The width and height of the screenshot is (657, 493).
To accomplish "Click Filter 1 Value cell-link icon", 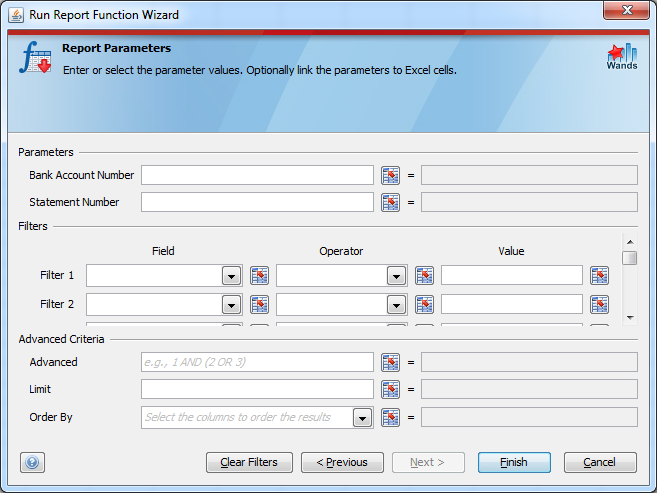I will [x=599, y=276].
